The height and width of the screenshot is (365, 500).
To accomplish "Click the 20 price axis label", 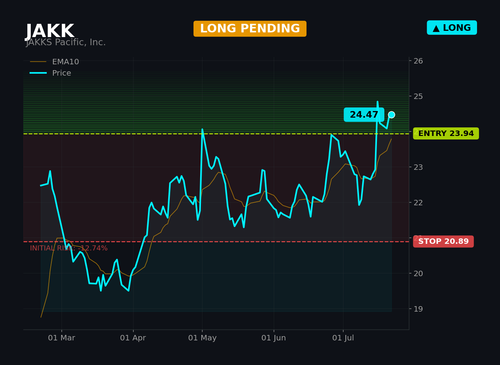I will pos(418,273).
